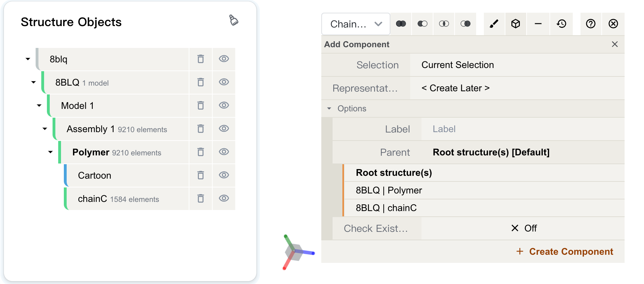644x284 pixels.
Task: Click the cube Add Component icon
Action: tap(516, 24)
